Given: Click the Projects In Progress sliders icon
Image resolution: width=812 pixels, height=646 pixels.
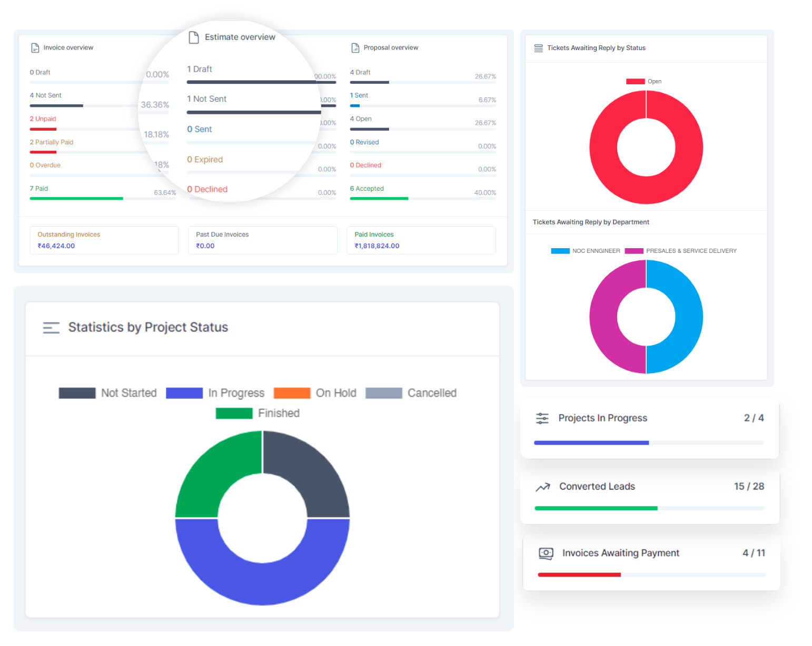Looking at the screenshot, I should click(542, 418).
